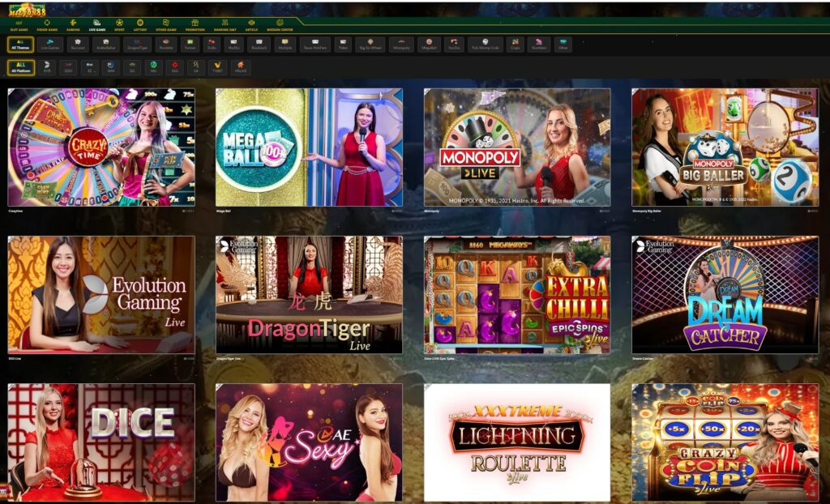Screen dimensions: 830x504
Task: Filter by Texas Hold'em theme
Action: tap(315, 45)
